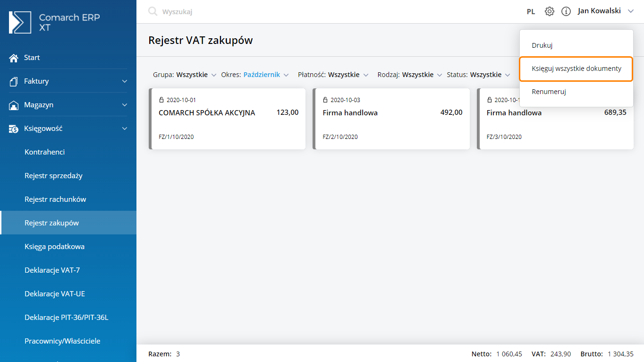The image size is (644, 362).
Task: Switch language using the PL button
Action: point(531,12)
